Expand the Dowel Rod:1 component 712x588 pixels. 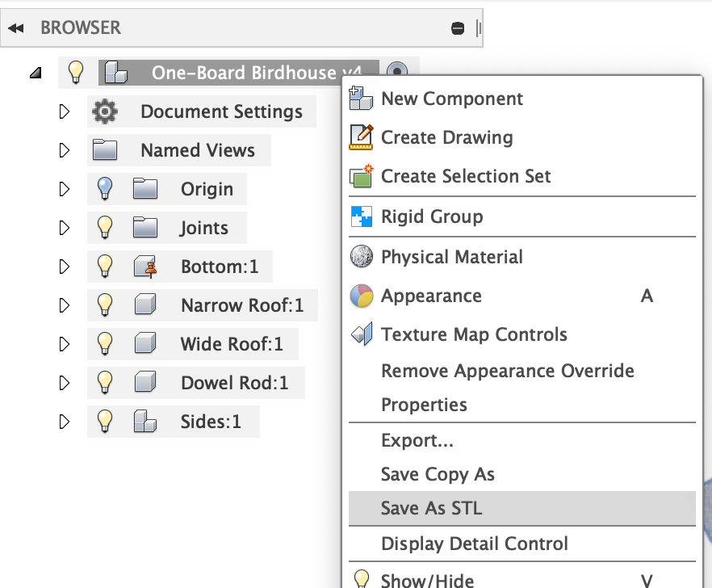point(65,383)
